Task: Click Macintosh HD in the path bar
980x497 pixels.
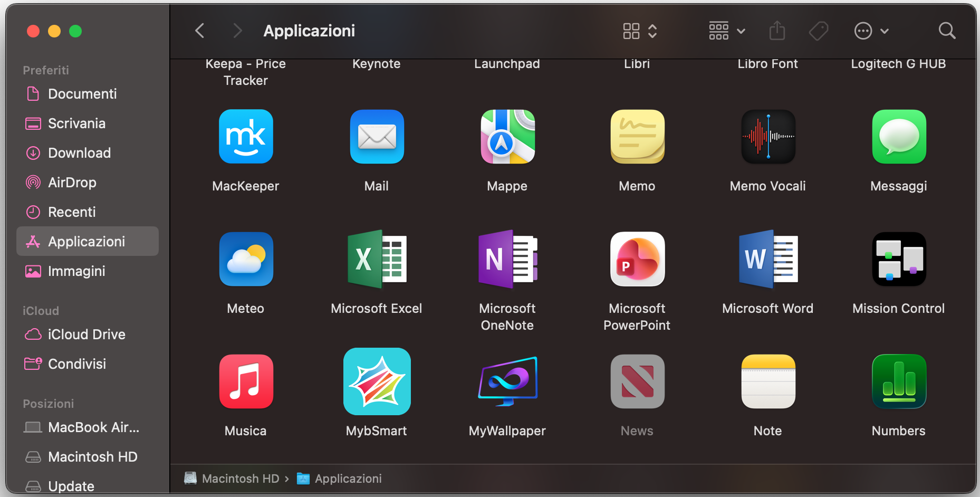Action: 232,479
